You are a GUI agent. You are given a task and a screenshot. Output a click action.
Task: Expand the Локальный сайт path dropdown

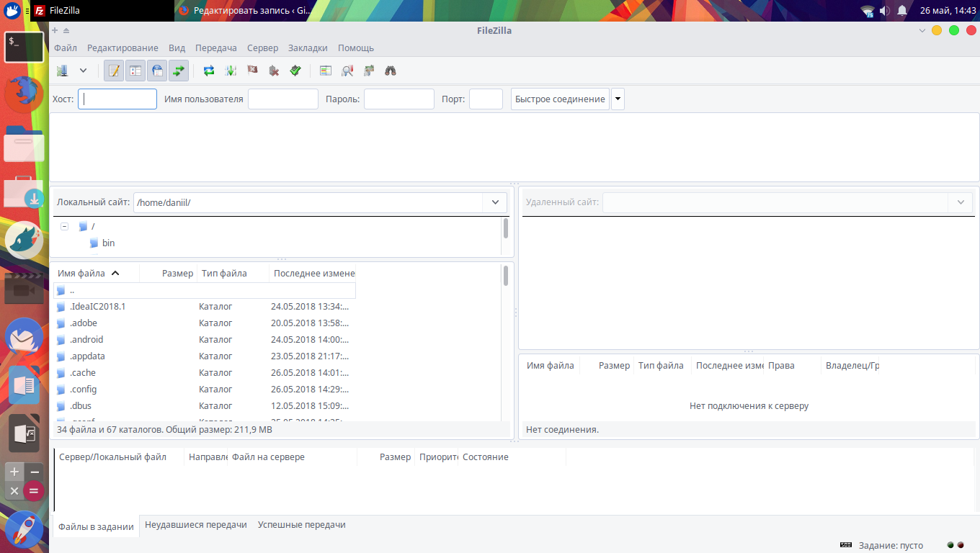[x=495, y=202]
